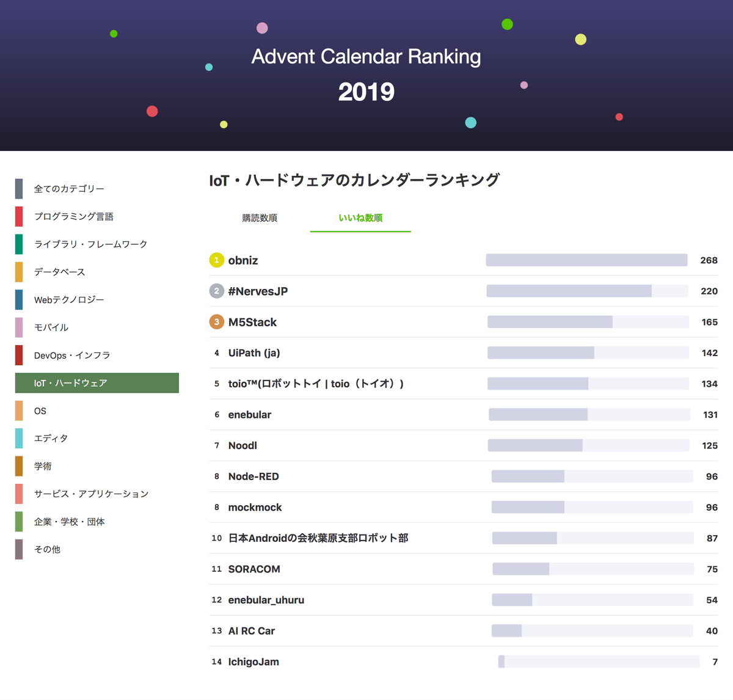733x700 pixels.
Task: Open the #NervesJP calendar
Action: [x=258, y=291]
